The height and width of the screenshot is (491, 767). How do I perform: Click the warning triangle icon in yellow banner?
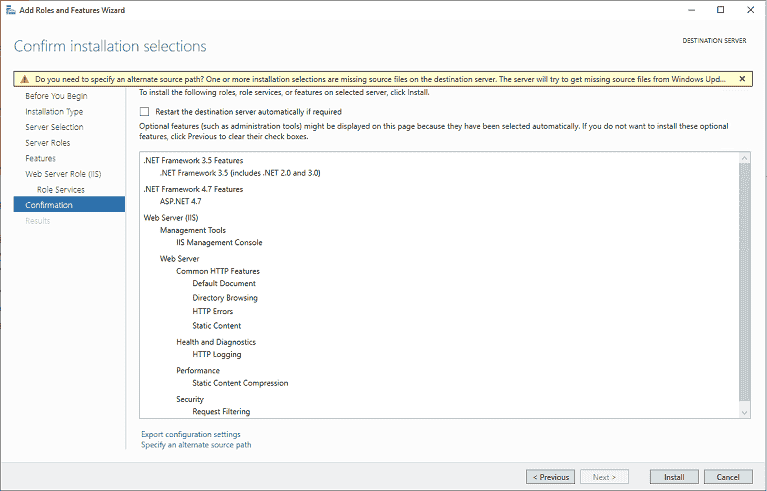coord(24,79)
